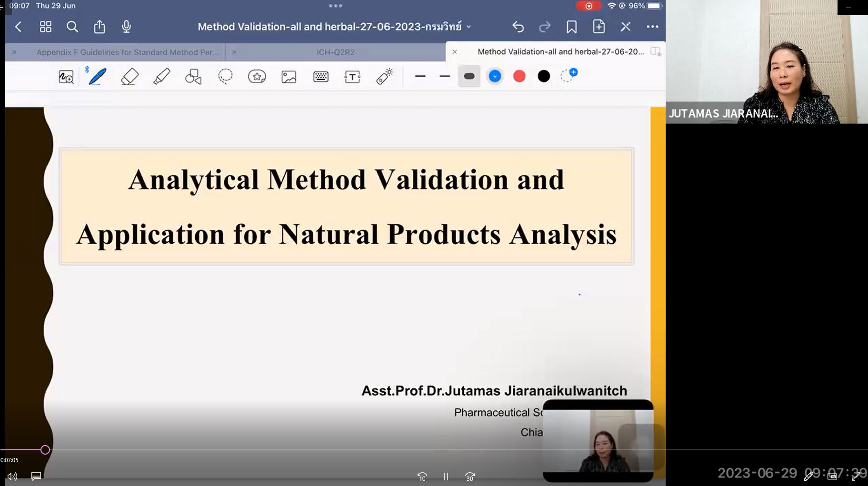Toggle the audio recording microphone
Viewport: 868px width, 486px height.
[126, 27]
